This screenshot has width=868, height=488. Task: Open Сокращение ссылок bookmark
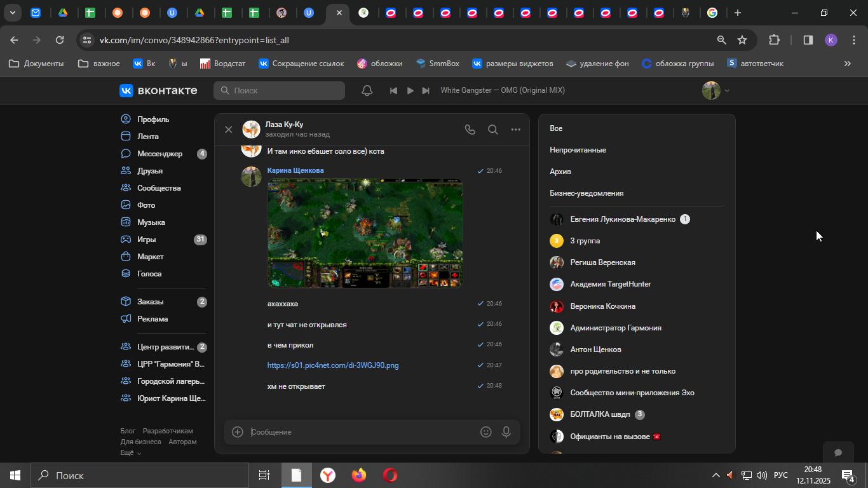(301, 64)
